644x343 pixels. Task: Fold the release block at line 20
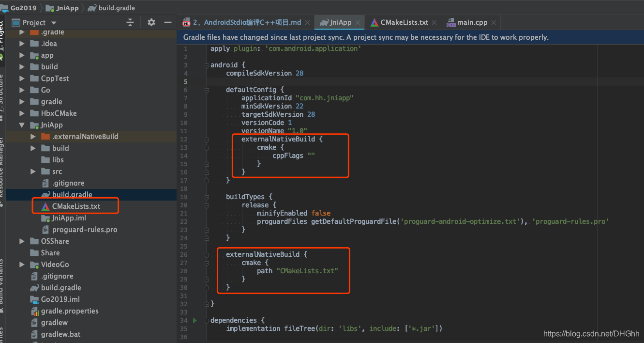coord(207,205)
